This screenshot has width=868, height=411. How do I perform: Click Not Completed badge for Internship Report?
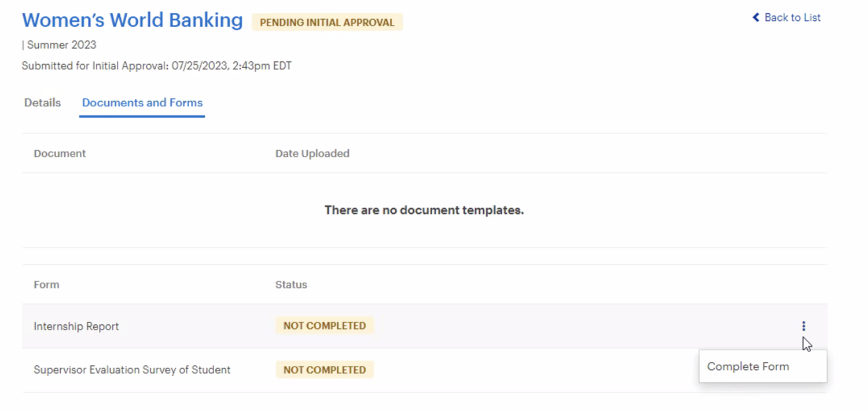click(325, 326)
